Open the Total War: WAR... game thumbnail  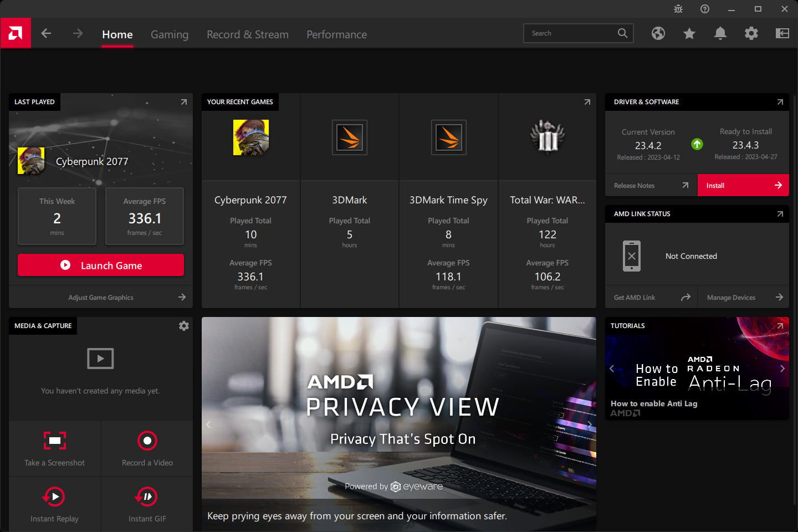tap(548, 136)
